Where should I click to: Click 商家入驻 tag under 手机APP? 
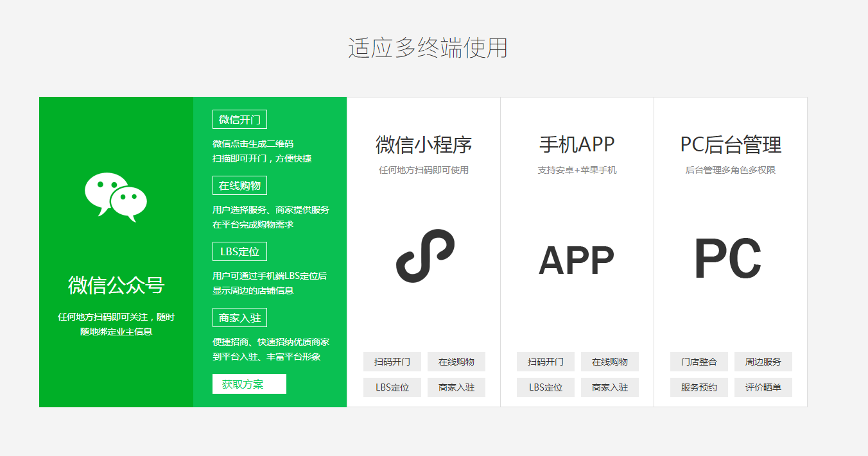pos(610,387)
